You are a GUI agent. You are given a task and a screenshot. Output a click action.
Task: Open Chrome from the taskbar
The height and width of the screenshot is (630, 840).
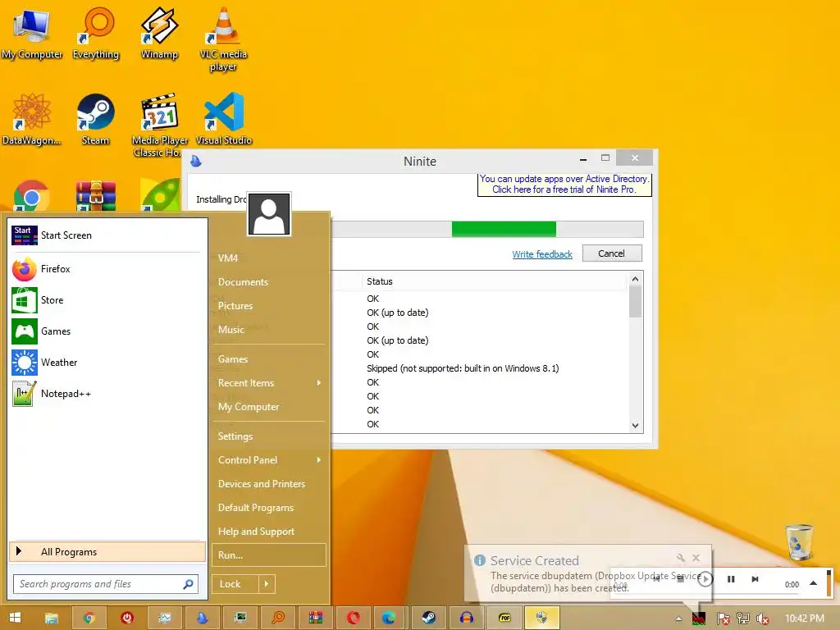[x=89, y=618]
